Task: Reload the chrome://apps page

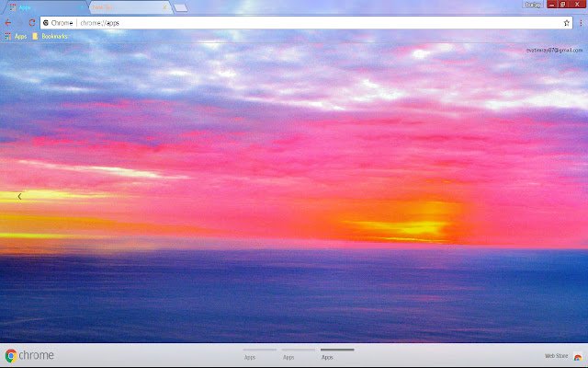Action: click(32, 23)
